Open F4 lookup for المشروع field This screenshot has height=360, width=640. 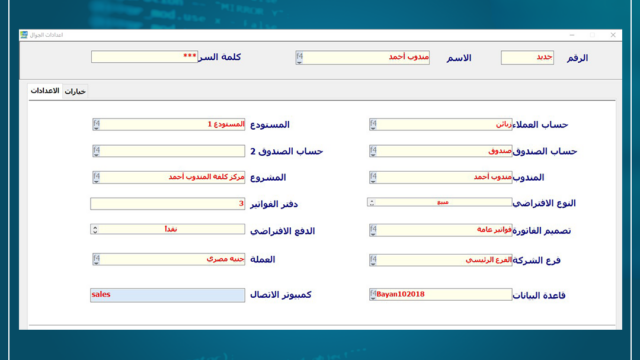pos(96,177)
